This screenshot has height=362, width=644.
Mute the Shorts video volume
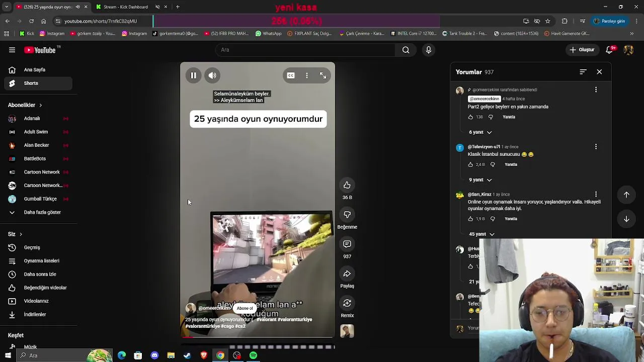(x=212, y=75)
